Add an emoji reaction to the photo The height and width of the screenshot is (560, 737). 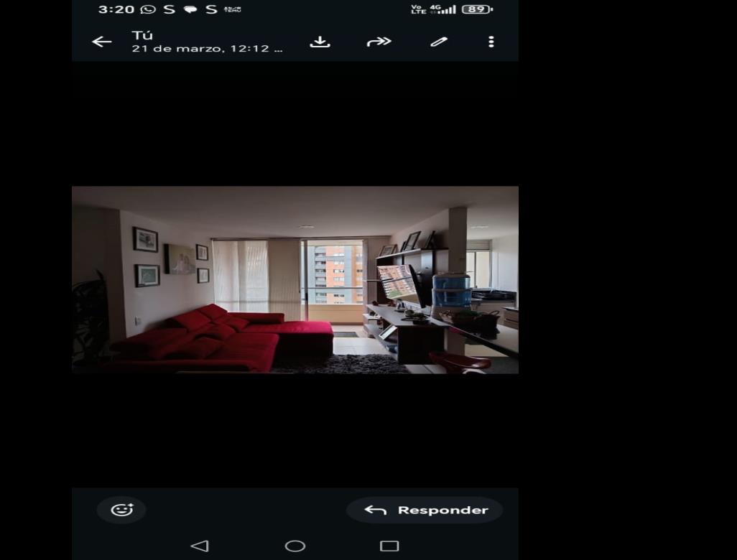pos(121,510)
